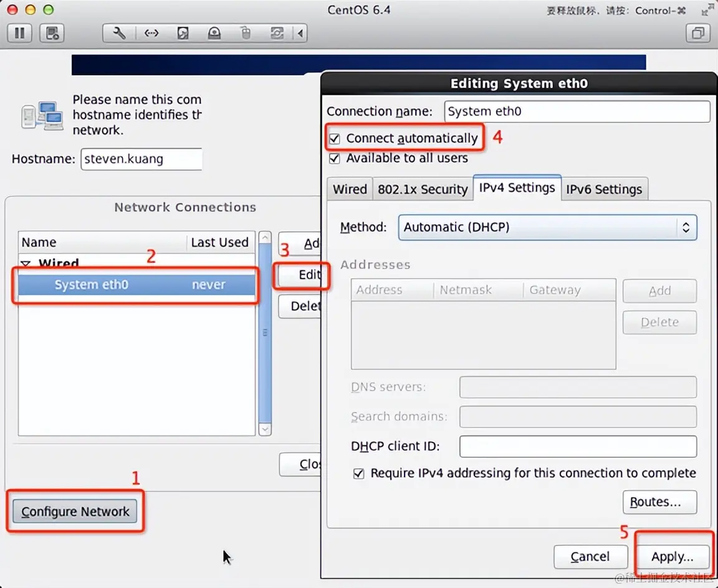
Task: Click Add button beside Addresses table
Action: point(659,291)
